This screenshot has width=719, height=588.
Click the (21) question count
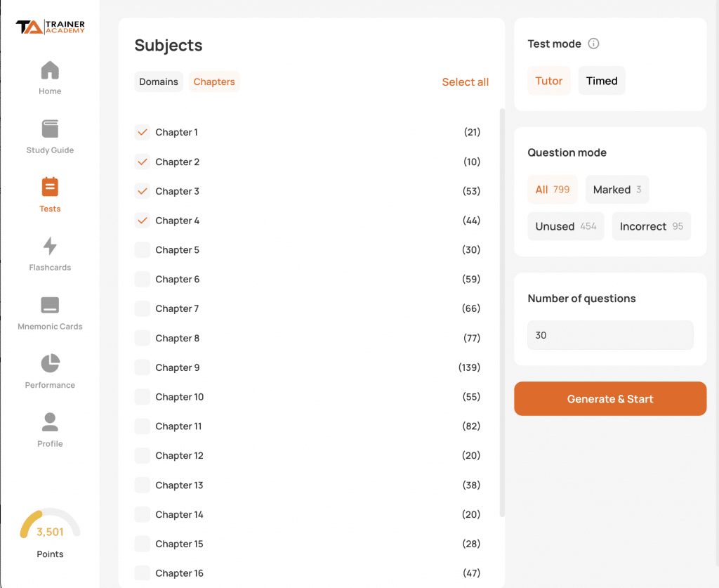472,132
